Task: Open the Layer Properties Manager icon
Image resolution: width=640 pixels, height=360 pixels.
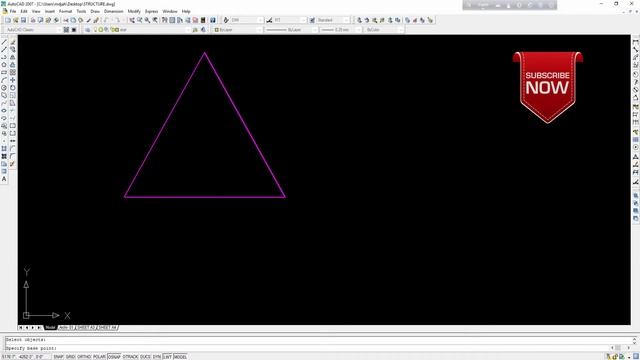Action: click(87, 30)
